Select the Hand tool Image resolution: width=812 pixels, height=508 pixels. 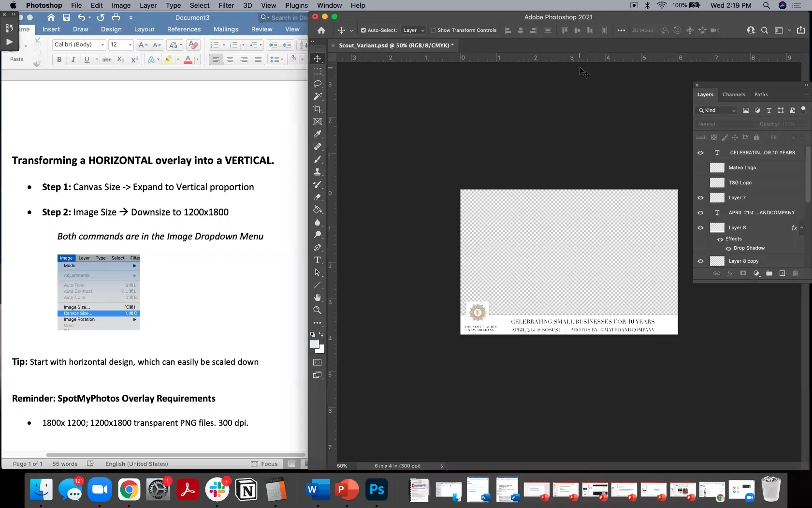[x=318, y=298]
